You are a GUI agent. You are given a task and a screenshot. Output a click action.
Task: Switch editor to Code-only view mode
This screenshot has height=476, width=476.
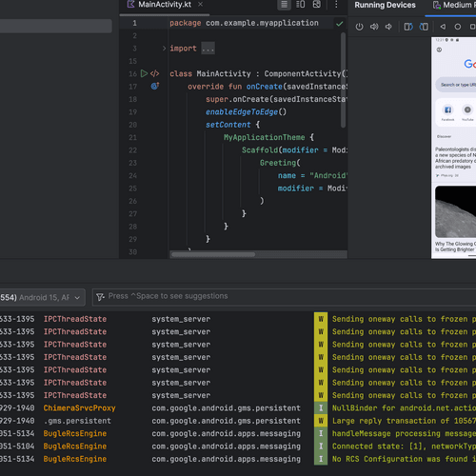[285, 5]
